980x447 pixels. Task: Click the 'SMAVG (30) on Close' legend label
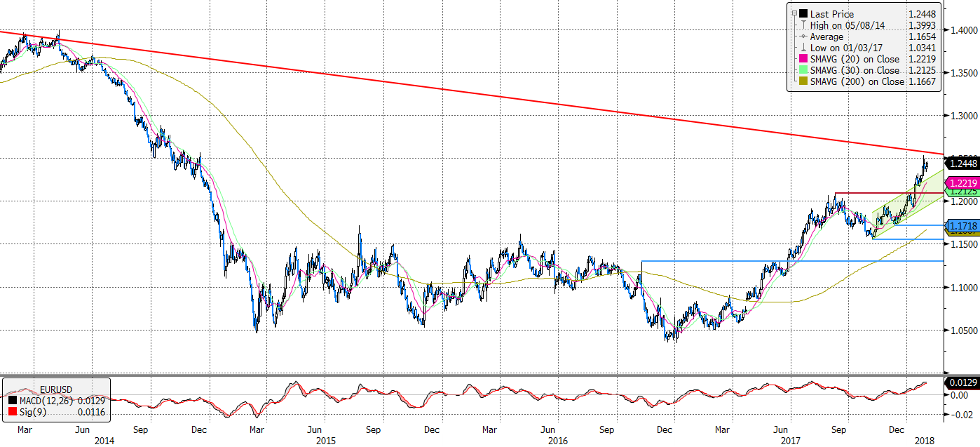point(855,70)
